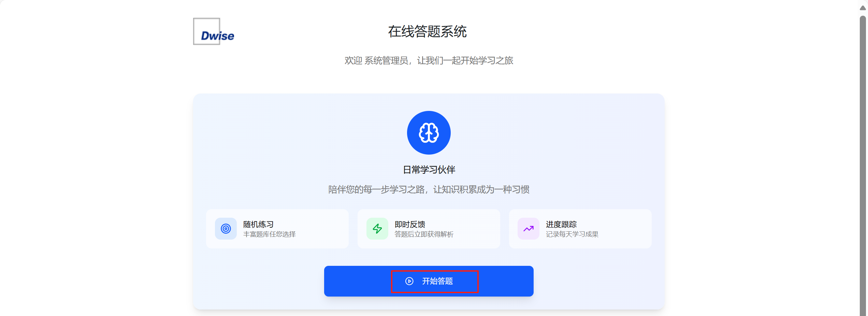Click the 答题后立即获得解析 description

point(424,234)
